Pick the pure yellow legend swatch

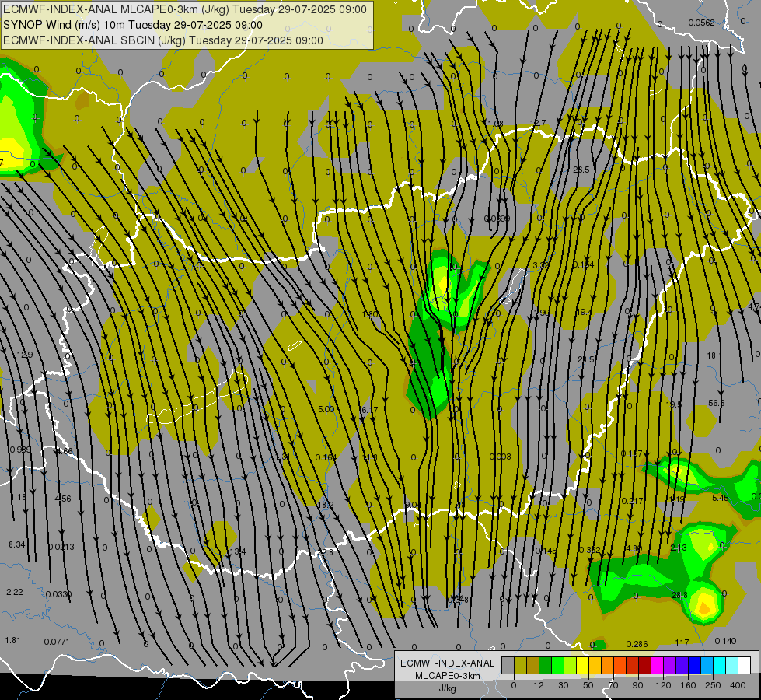[x=582, y=665]
